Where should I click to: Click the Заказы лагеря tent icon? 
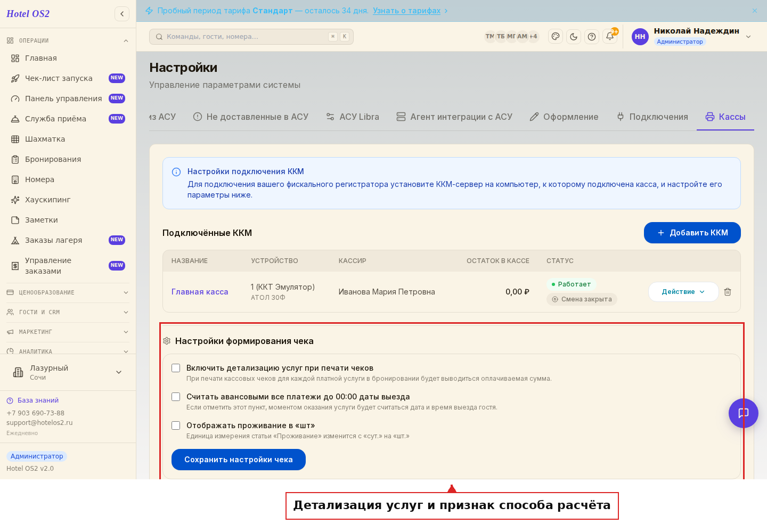click(x=15, y=240)
